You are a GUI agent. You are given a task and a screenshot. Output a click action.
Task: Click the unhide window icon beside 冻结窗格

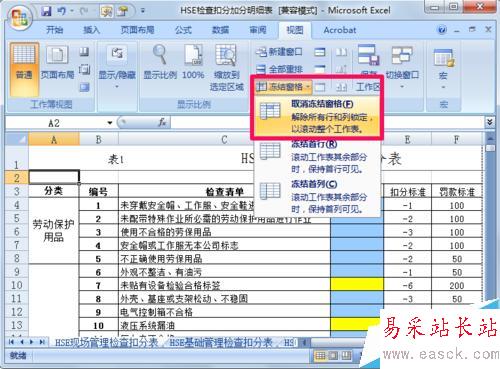coord(320,87)
